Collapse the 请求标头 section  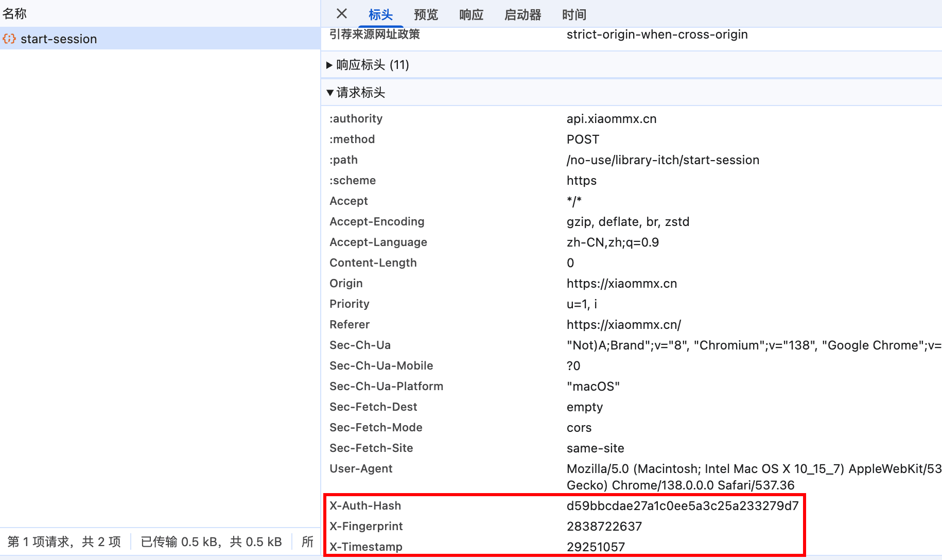(356, 93)
